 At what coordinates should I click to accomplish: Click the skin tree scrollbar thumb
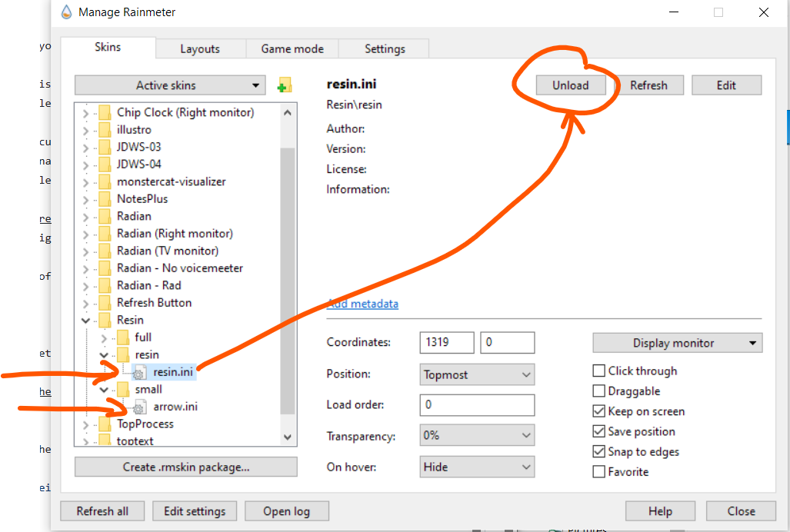point(288,281)
